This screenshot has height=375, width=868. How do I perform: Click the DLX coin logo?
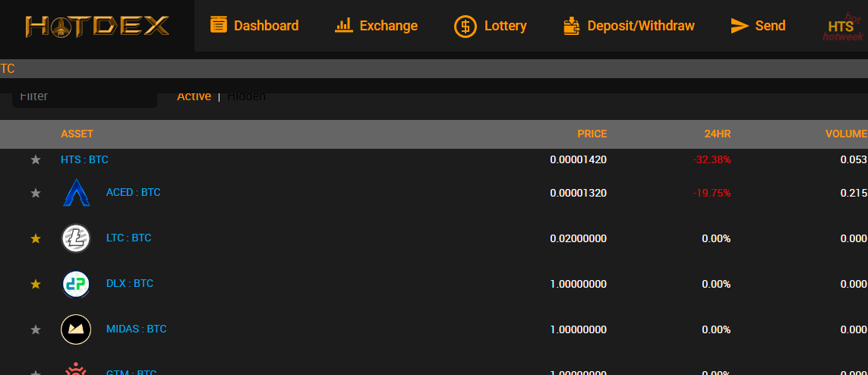click(x=76, y=284)
